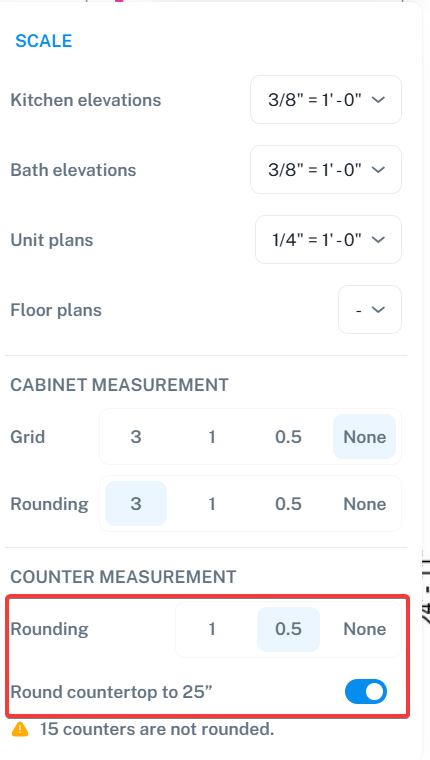Click the Kitchen elevations dropdown chevron
The height and width of the screenshot is (760, 430).
click(x=378, y=100)
